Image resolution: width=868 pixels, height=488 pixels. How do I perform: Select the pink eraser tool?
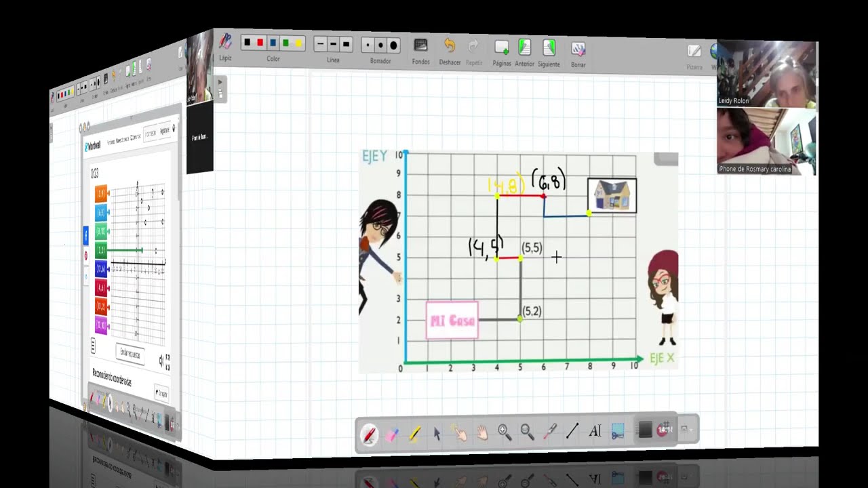point(391,434)
